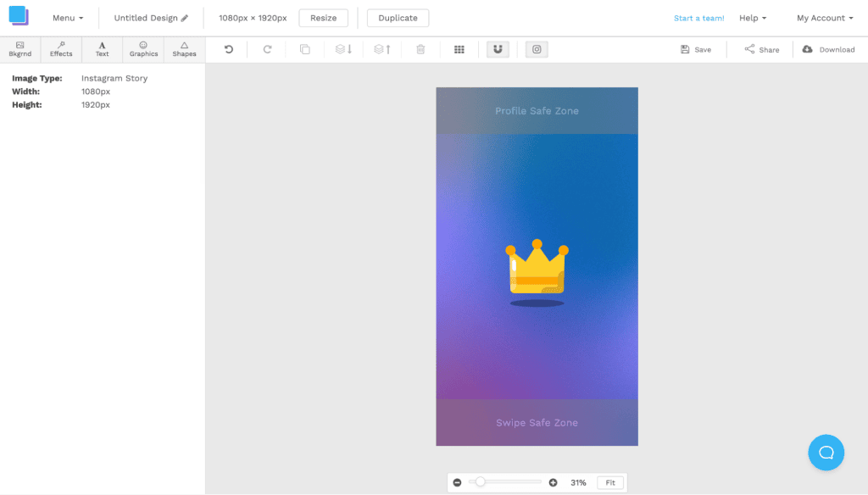868x495 pixels.
Task: Open the Bkgrnd panel
Action: (x=20, y=49)
